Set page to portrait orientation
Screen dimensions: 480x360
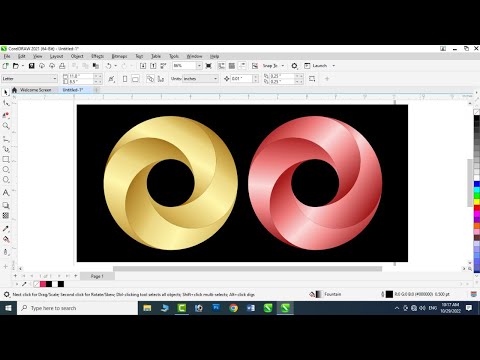(x=125, y=79)
